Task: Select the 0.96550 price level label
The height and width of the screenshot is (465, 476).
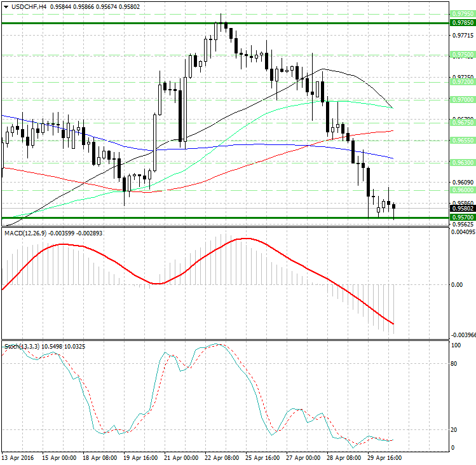Action: point(462,140)
